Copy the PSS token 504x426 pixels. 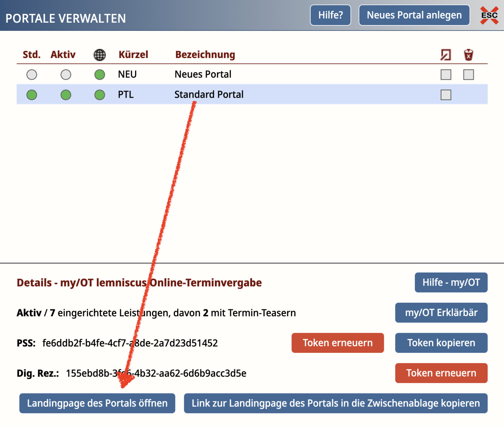point(441,343)
